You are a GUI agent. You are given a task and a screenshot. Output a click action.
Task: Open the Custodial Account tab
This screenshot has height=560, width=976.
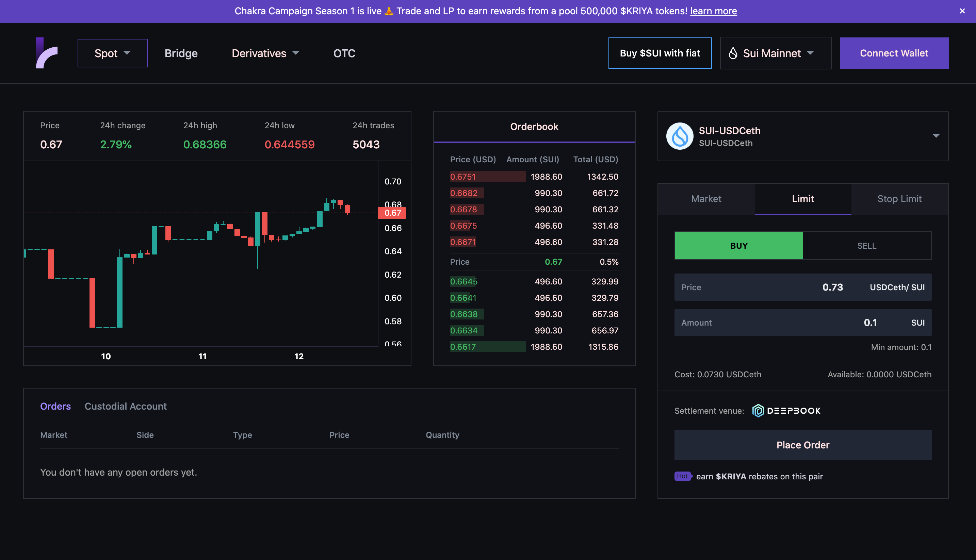click(126, 406)
